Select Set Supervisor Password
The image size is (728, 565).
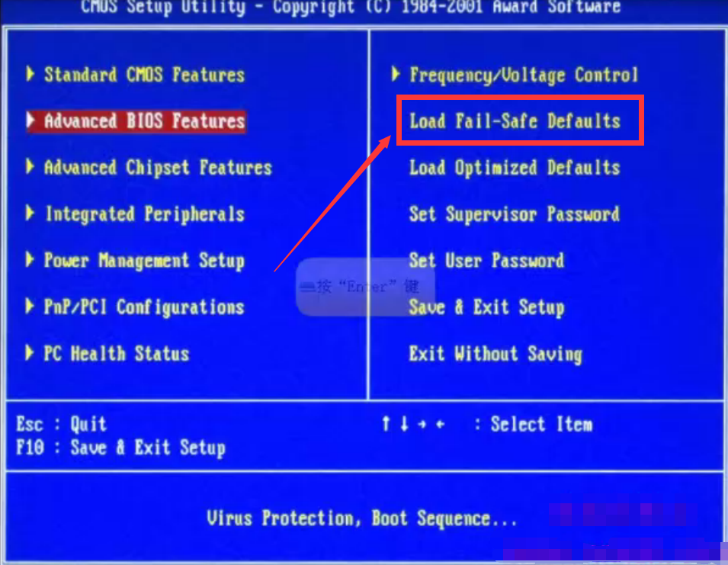(515, 214)
